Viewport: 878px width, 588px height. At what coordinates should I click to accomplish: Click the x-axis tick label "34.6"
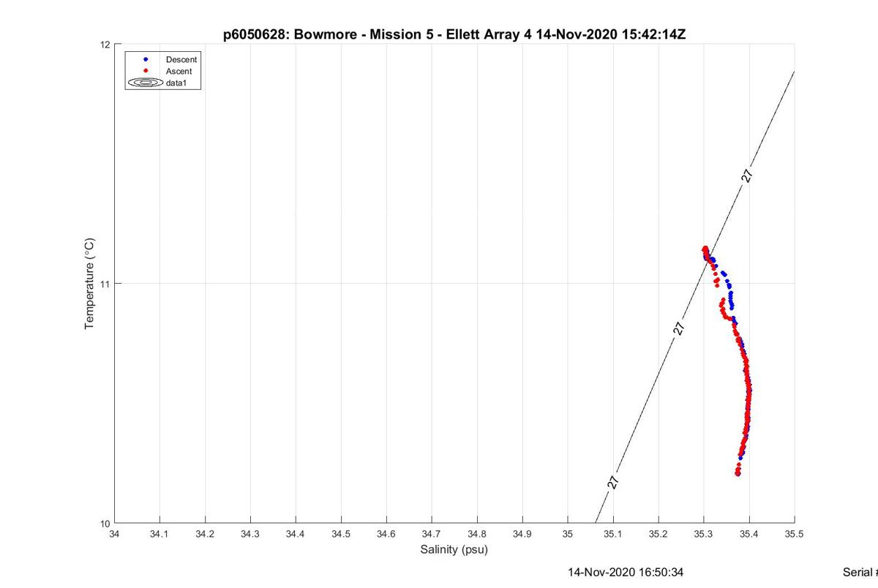pos(386,535)
